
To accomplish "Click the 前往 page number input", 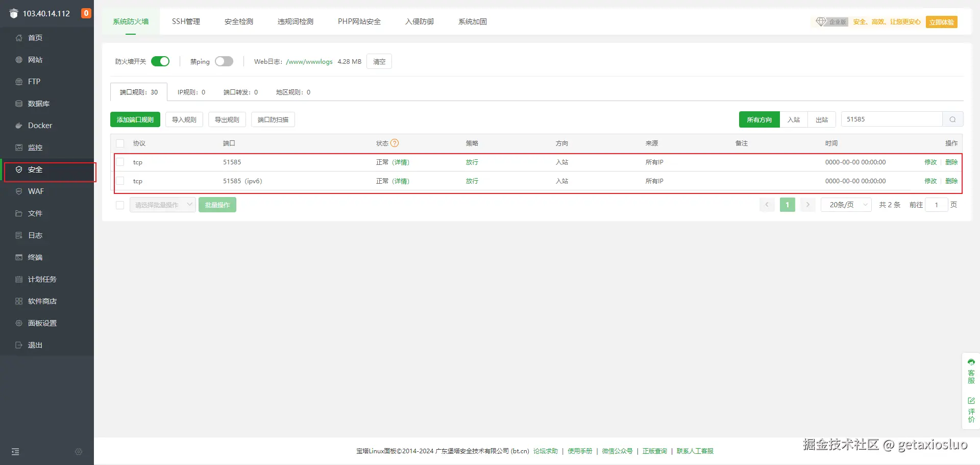I will pyautogui.click(x=937, y=205).
